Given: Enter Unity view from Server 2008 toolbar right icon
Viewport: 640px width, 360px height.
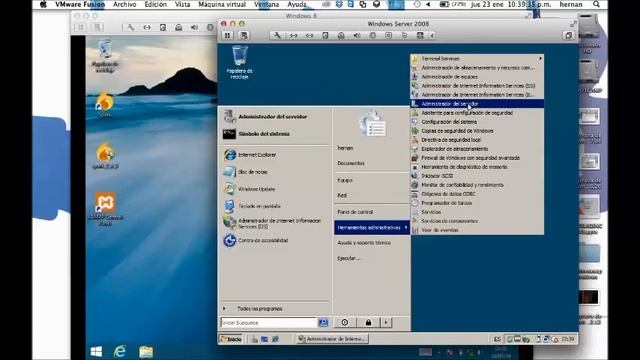Looking at the screenshot, I should 568,36.
